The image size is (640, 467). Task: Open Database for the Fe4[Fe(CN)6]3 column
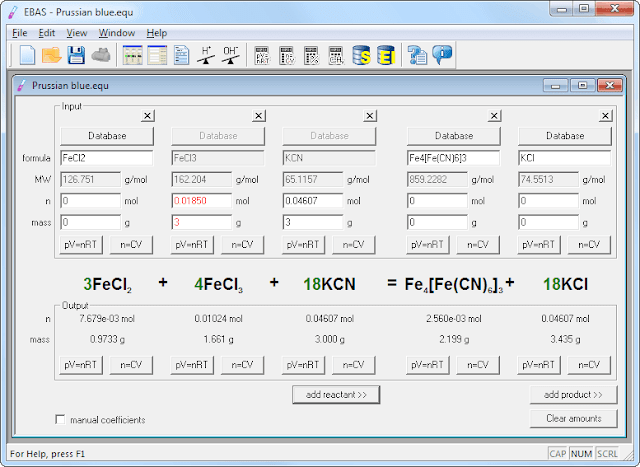click(453, 136)
